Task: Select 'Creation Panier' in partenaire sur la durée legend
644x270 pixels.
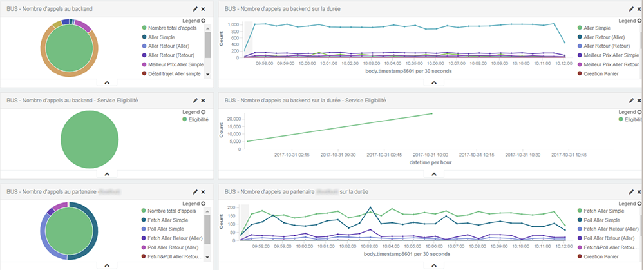Action: tap(597, 256)
